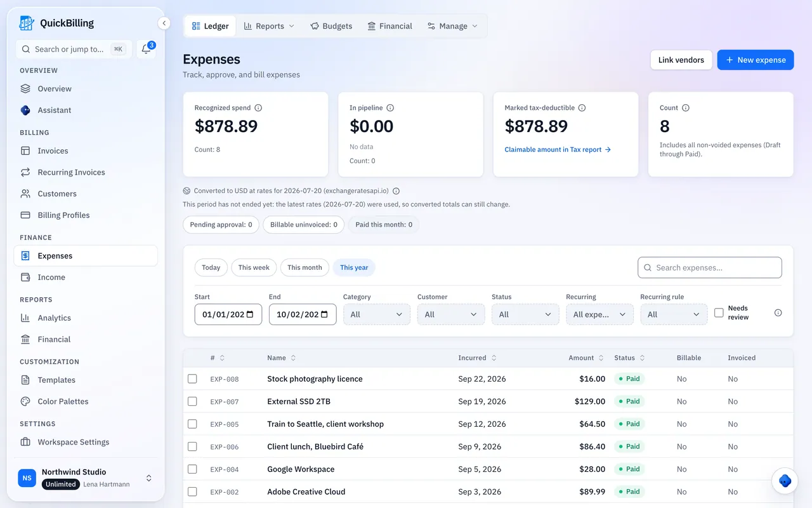Screen dimensions: 812x508
Task: Click the Pending approval: 0 chip
Action: pyautogui.click(x=221, y=225)
